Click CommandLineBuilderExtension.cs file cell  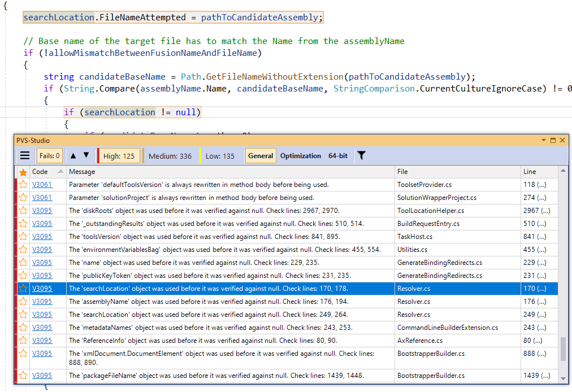[x=458, y=328]
